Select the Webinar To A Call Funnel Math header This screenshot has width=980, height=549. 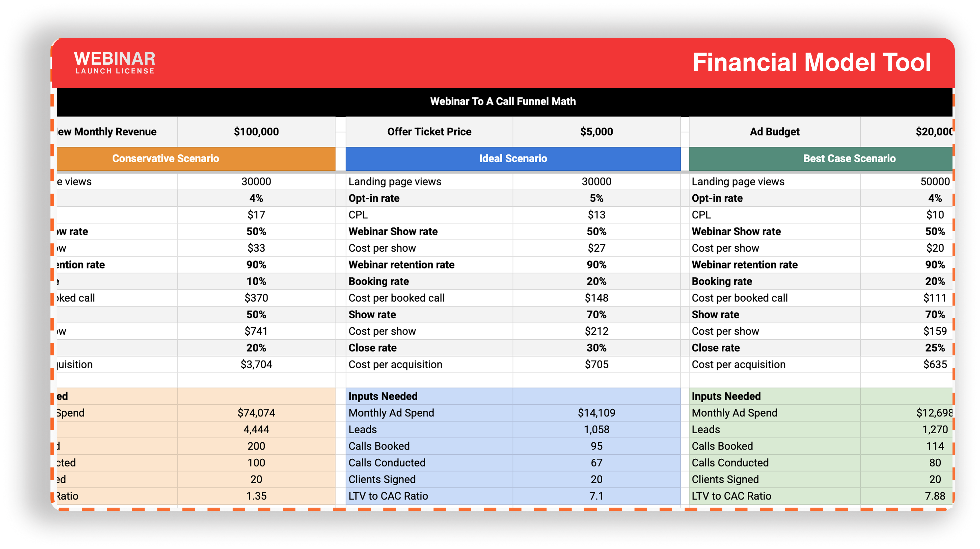pos(503,101)
